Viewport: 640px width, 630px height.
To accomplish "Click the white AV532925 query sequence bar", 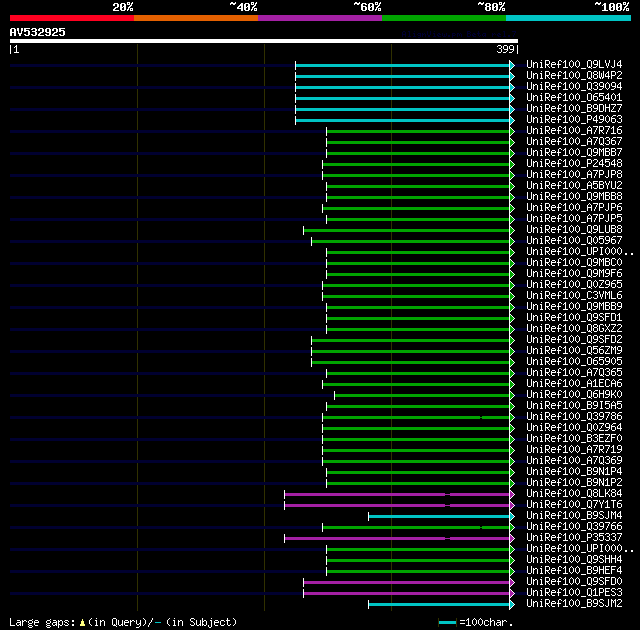I will click(x=264, y=41).
